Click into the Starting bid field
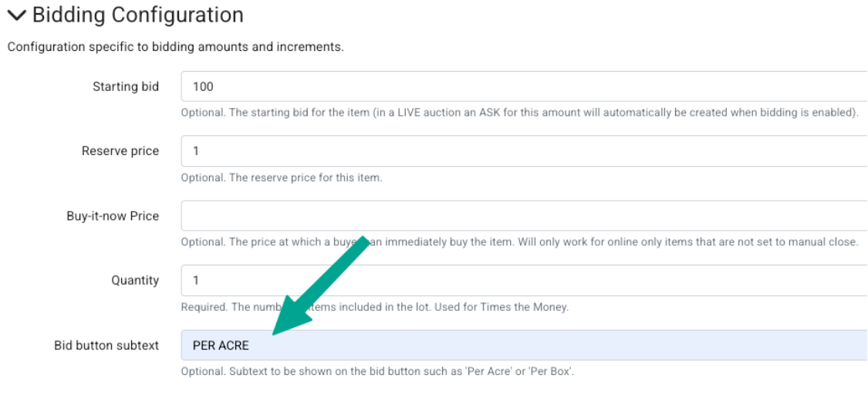 [525, 86]
